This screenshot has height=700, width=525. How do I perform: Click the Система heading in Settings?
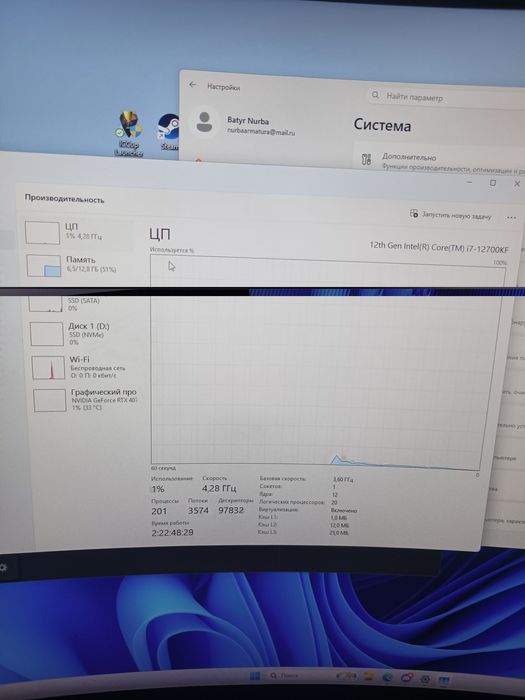pos(382,125)
